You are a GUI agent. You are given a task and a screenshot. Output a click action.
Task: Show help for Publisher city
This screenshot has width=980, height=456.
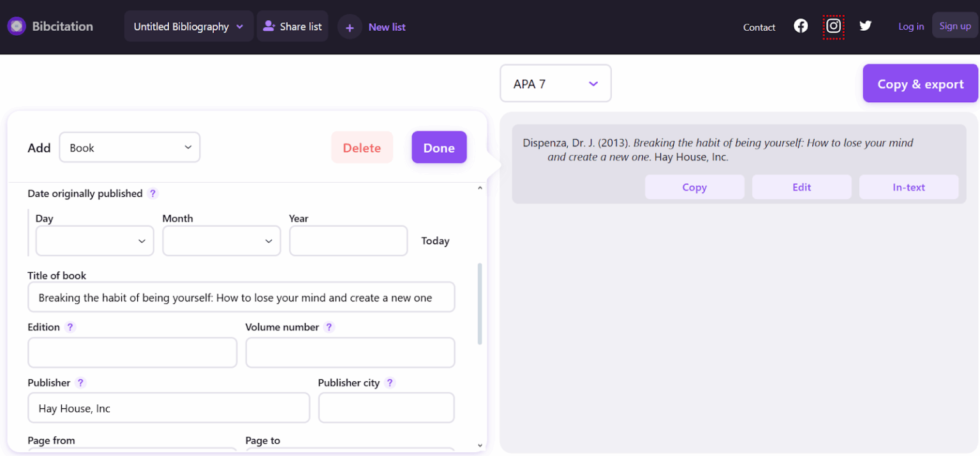[x=390, y=383]
